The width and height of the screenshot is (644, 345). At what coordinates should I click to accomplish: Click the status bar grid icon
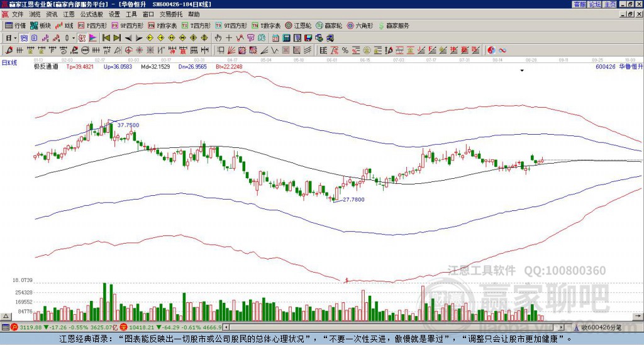click(5, 327)
